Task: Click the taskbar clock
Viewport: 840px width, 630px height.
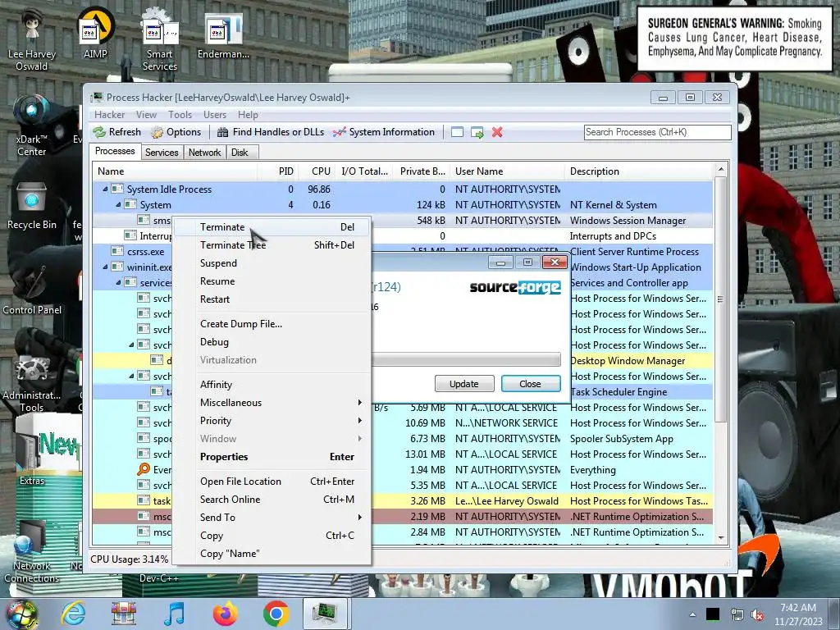Action: pyautogui.click(x=797, y=614)
